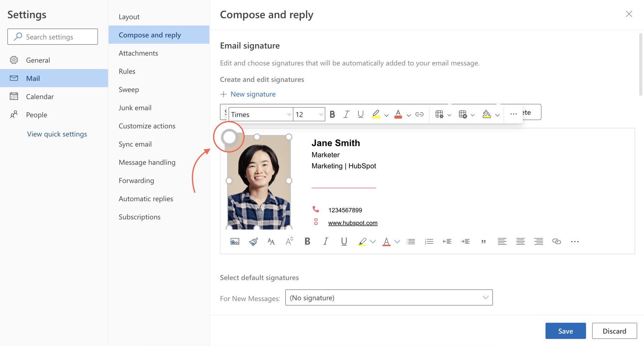Discard signature changes
The height and width of the screenshot is (346, 644).
pos(615,331)
